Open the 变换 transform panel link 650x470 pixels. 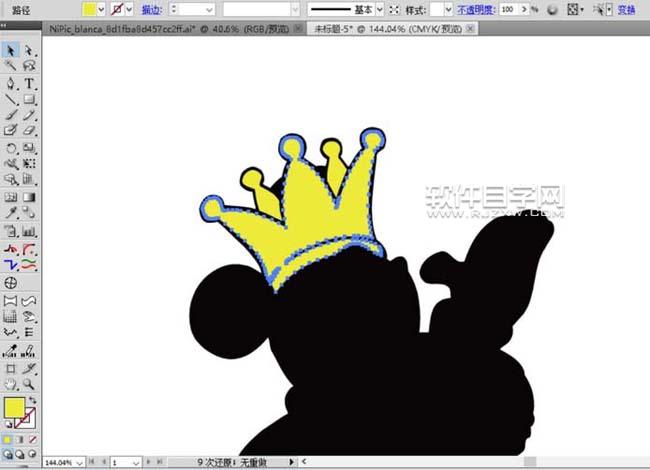click(626, 10)
